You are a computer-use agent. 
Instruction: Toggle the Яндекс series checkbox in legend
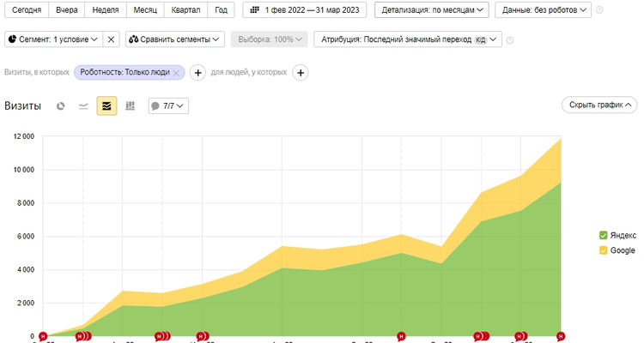pos(604,235)
